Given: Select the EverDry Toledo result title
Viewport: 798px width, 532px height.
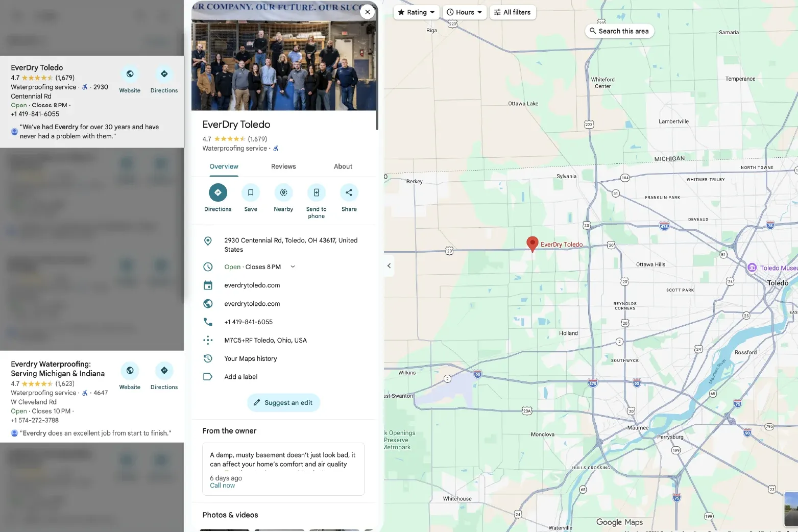Looking at the screenshot, I should (x=37, y=67).
